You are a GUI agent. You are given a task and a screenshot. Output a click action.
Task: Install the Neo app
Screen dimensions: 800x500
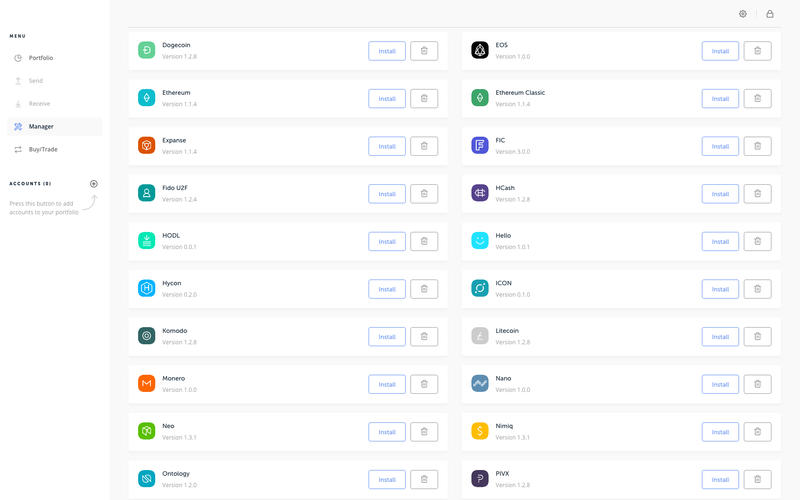click(387, 432)
